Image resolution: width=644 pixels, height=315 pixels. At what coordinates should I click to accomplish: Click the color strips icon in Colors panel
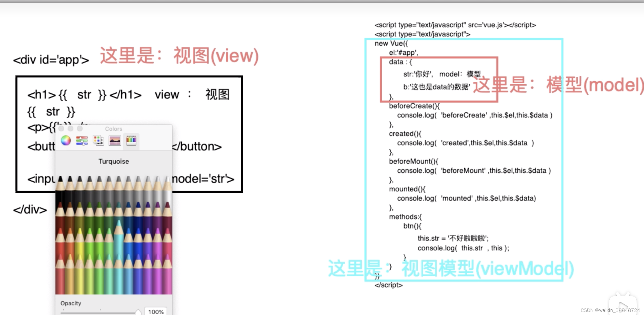point(82,141)
